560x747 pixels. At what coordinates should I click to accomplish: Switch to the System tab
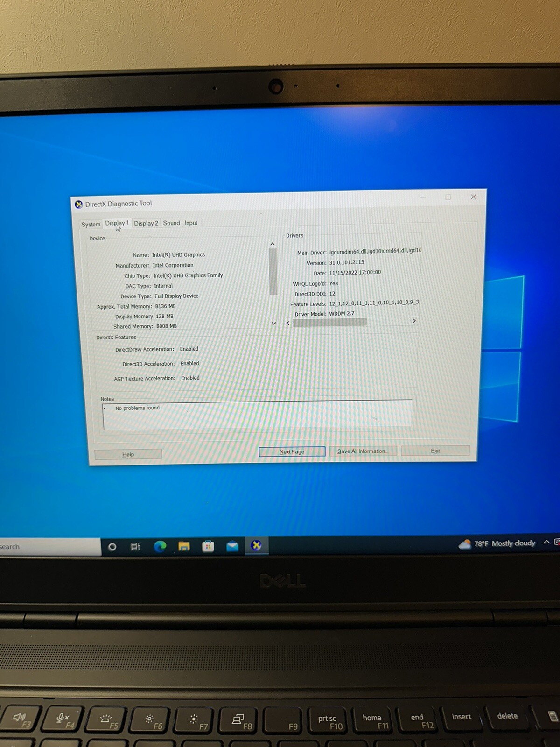pos(91,224)
